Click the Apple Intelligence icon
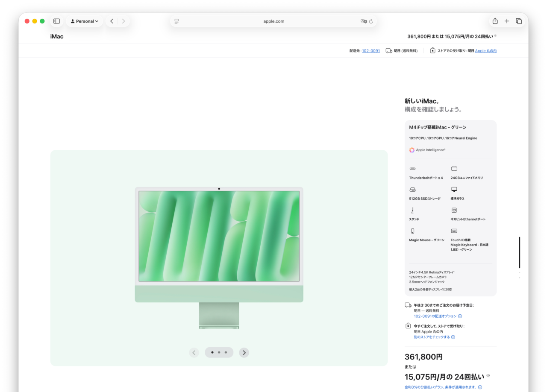This screenshot has height=392, width=547. pos(412,150)
